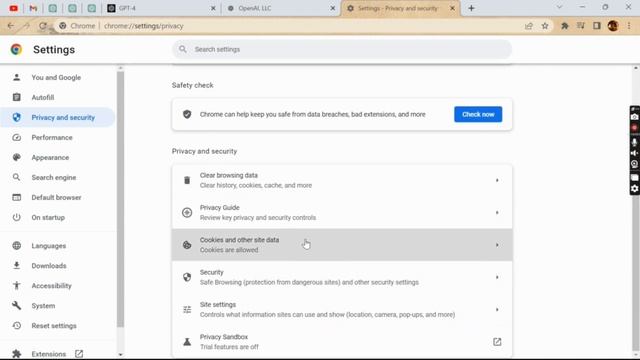Viewport: 640px width, 360px height.
Task: Click the trash icon for Clear browsing data
Action: [x=187, y=180]
